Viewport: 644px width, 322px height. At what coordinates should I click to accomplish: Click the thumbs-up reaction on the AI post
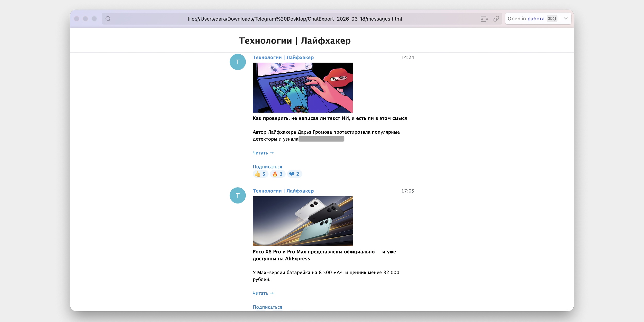tap(260, 174)
